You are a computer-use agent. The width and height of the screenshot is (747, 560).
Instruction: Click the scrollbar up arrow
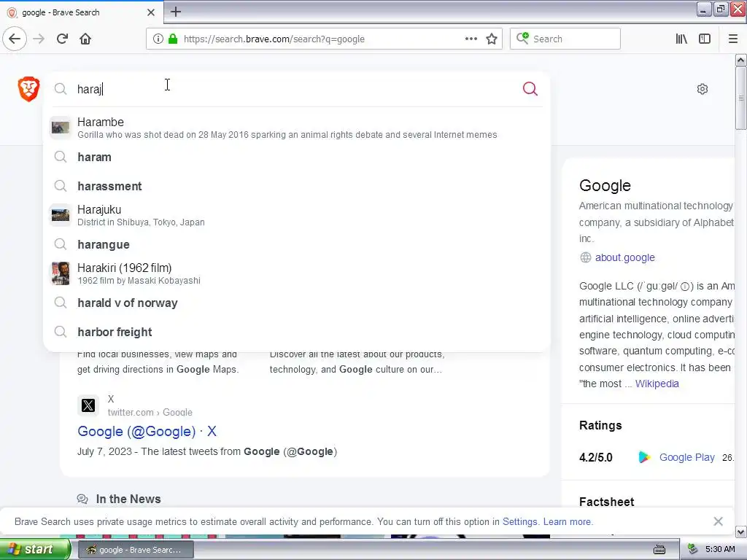click(740, 60)
